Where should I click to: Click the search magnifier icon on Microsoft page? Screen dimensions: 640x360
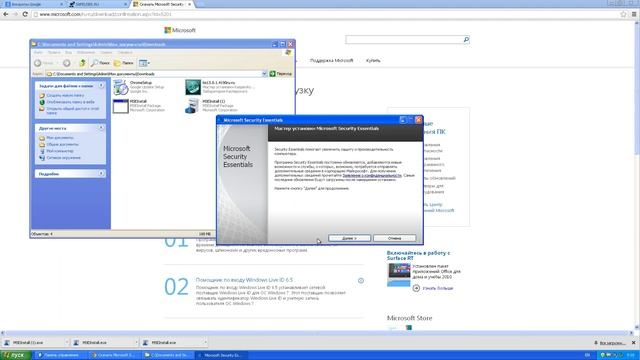click(466, 40)
